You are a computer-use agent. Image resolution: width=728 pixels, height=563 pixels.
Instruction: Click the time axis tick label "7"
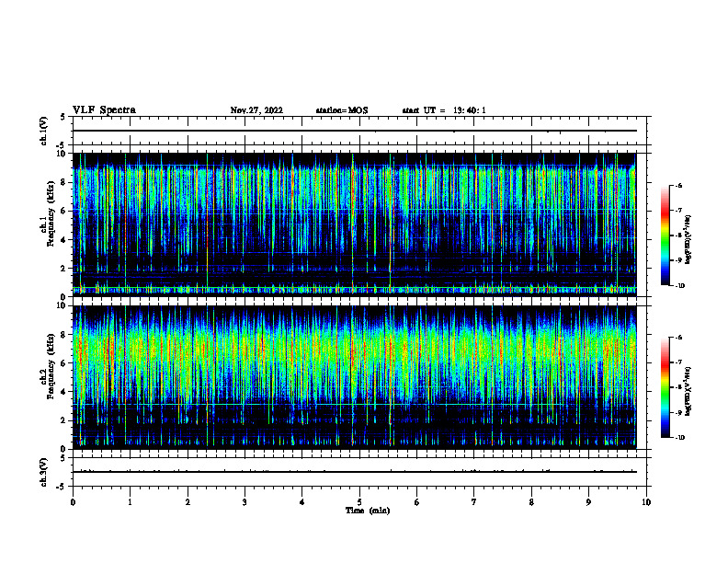[x=474, y=502]
